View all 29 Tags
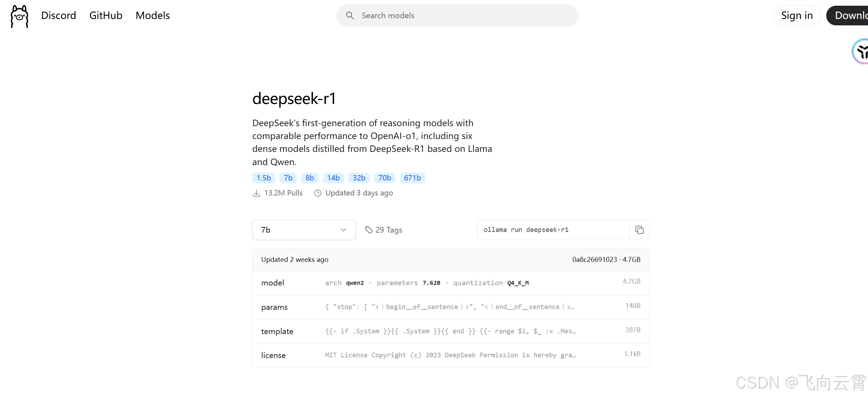This screenshot has height=397, width=868. (384, 230)
